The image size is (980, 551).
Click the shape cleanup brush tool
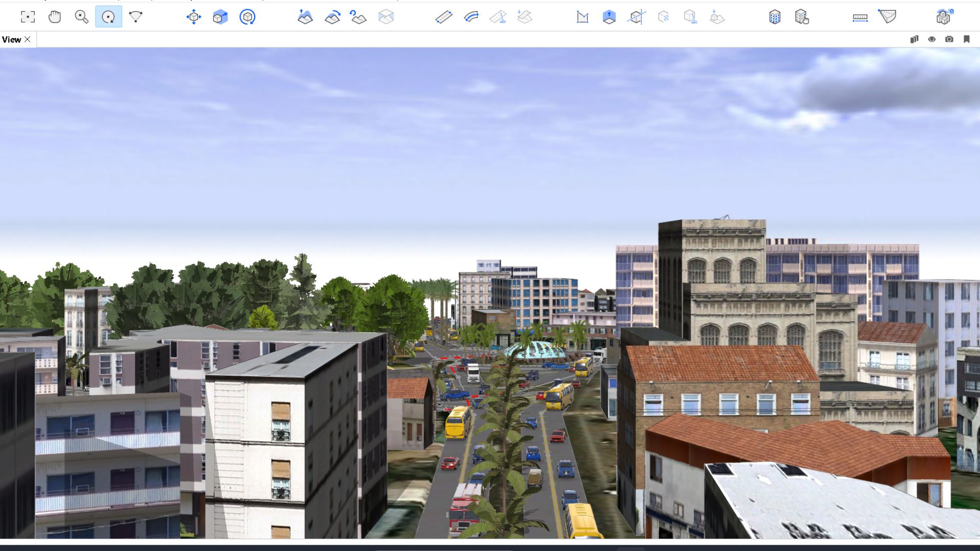click(x=690, y=17)
